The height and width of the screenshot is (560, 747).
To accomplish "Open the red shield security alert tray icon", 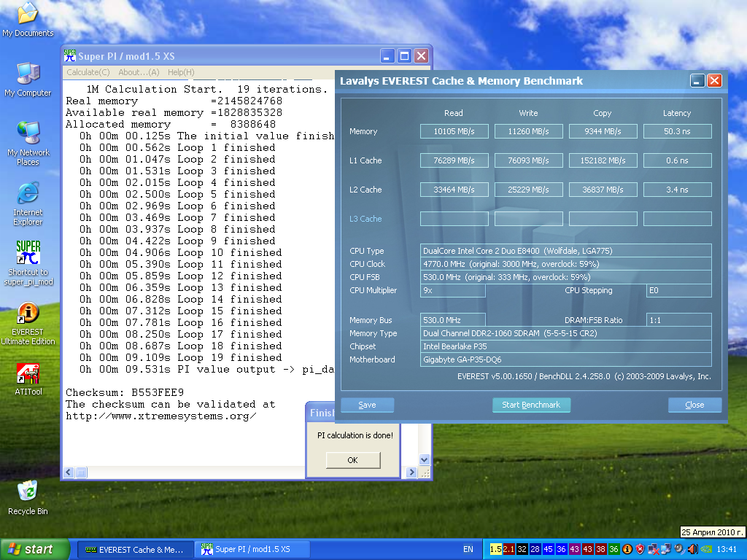I will (x=640, y=549).
